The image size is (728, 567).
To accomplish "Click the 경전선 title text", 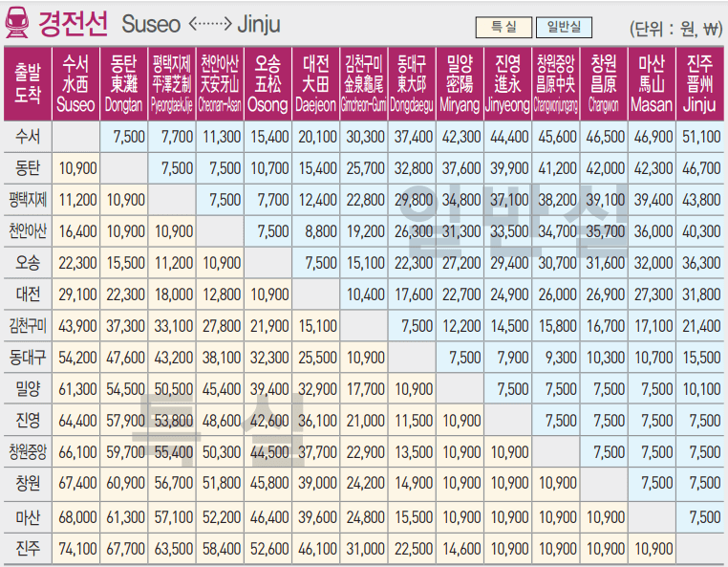I will [x=73, y=23].
